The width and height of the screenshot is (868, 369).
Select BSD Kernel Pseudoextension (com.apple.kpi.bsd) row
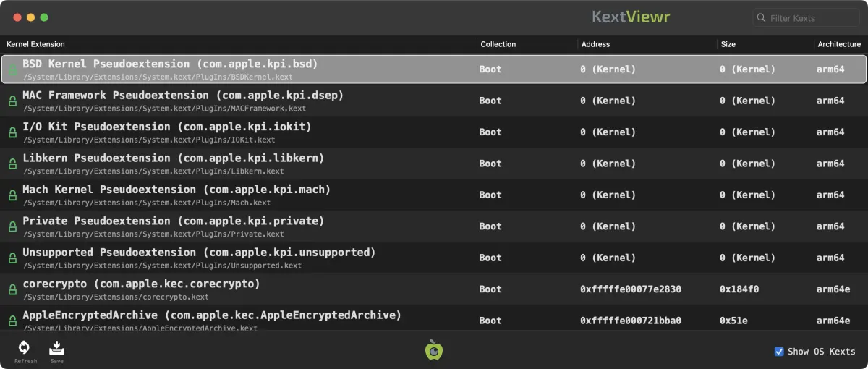pos(434,69)
